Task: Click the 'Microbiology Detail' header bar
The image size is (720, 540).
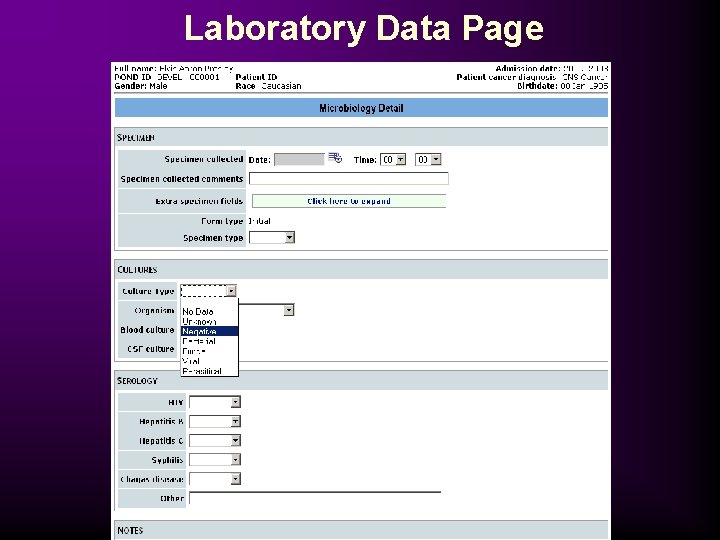Action: pyautogui.click(x=361, y=108)
